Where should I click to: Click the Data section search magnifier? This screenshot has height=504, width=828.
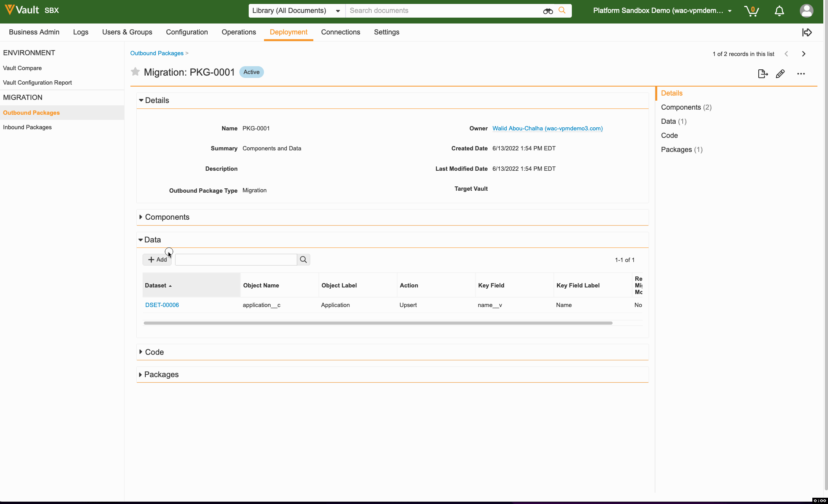pos(303,260)
